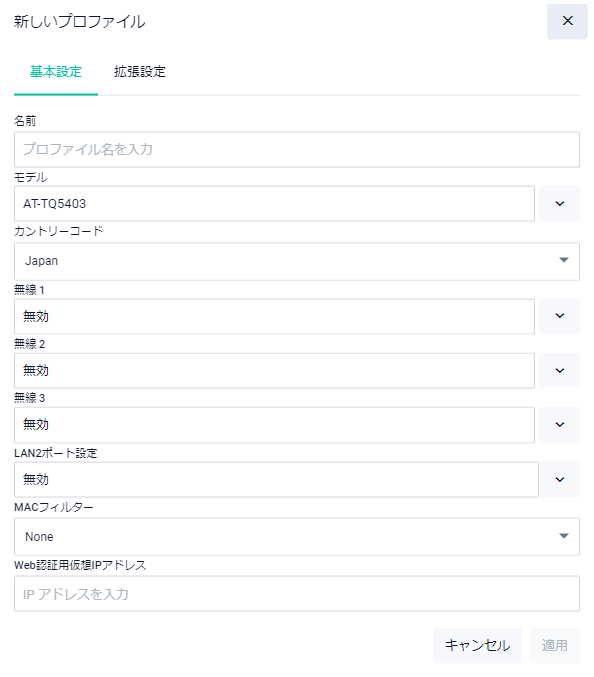Open the 無線 2 chevron dropdown
594x677 pixels.
click(559, 370)
